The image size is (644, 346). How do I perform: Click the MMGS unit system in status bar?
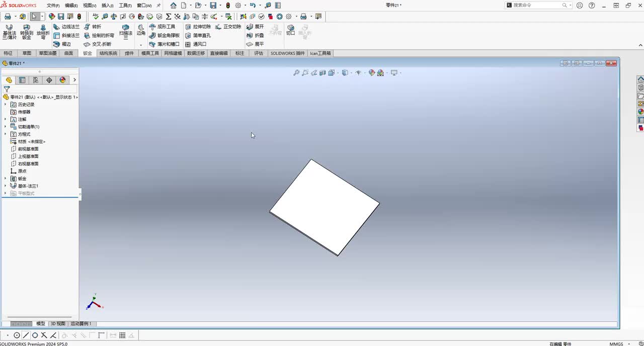pos(616,344)
